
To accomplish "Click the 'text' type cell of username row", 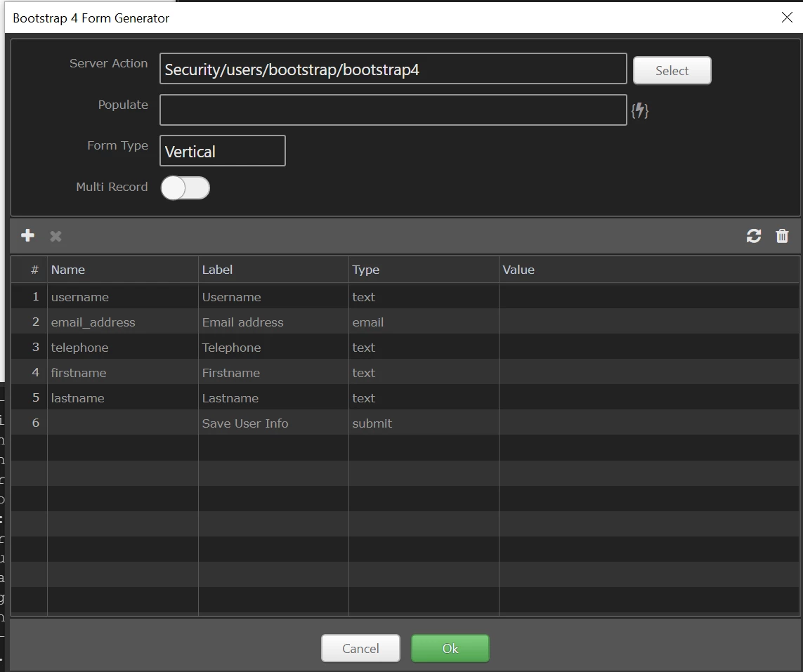I will point(424,296).
